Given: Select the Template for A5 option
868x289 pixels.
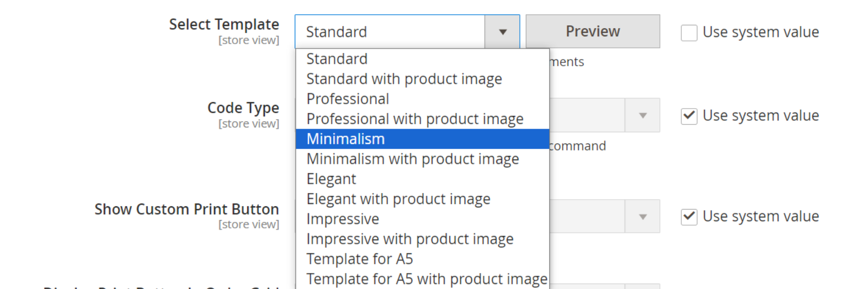Looking at the screenshot, I should tap(359, 259).
